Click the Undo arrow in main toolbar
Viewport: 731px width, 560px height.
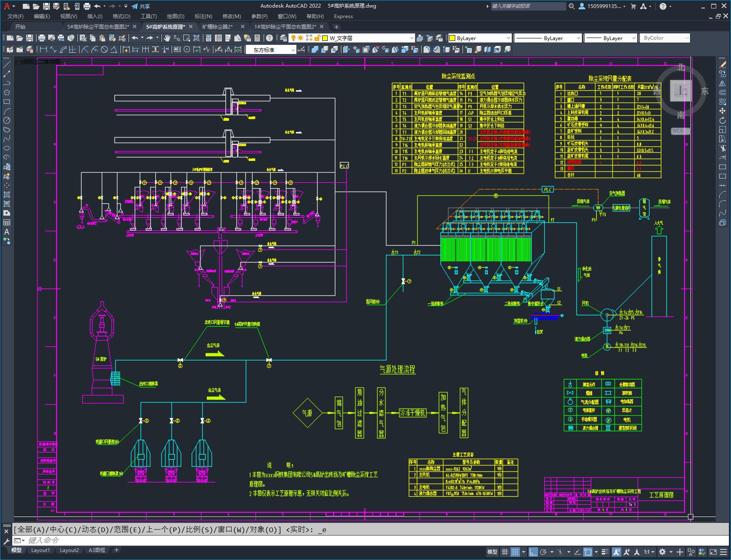tap(135, 38)
